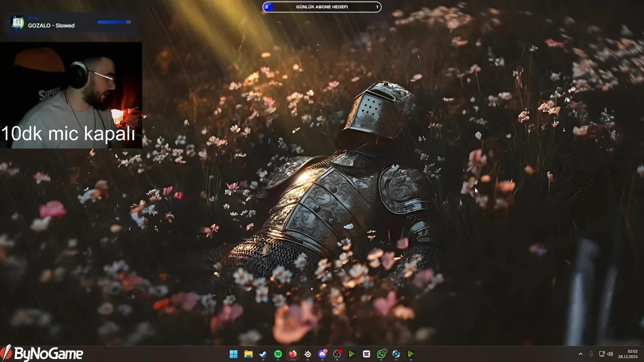Open the last green arrow app in the taskbar
The image size is (644, 362).
point(411,354)
